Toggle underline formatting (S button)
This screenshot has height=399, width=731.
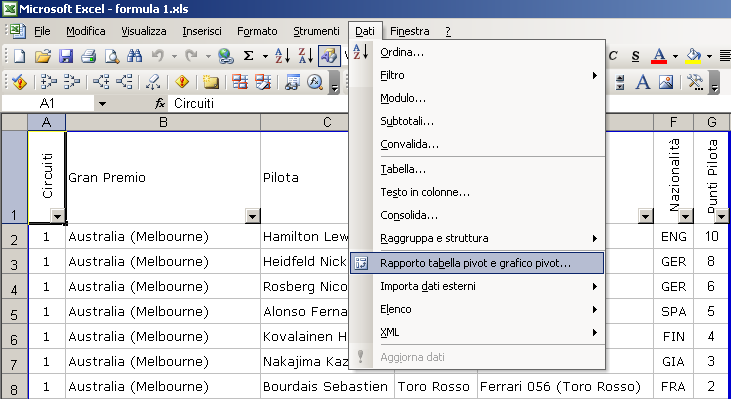[x=635, y=56]
